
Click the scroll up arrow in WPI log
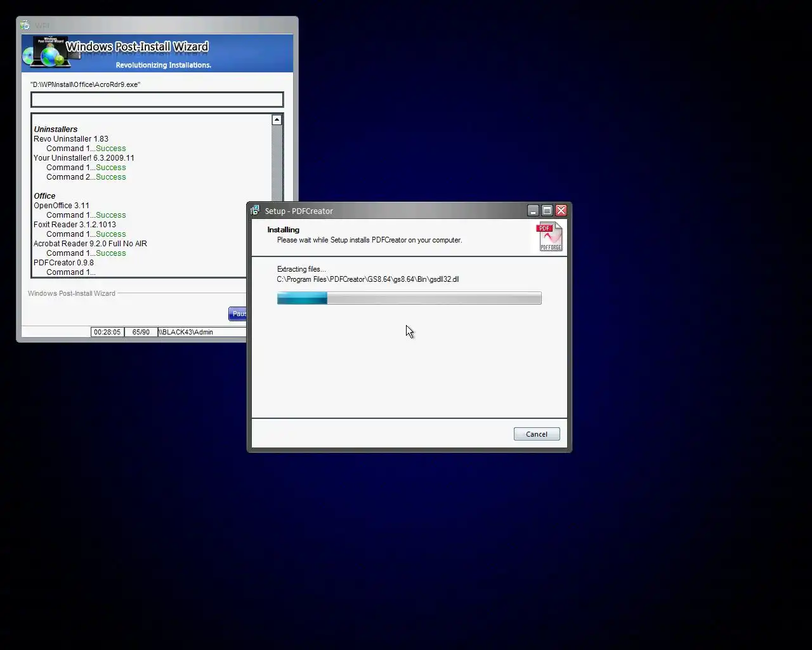pyautogui.click(x=277, y=120)
